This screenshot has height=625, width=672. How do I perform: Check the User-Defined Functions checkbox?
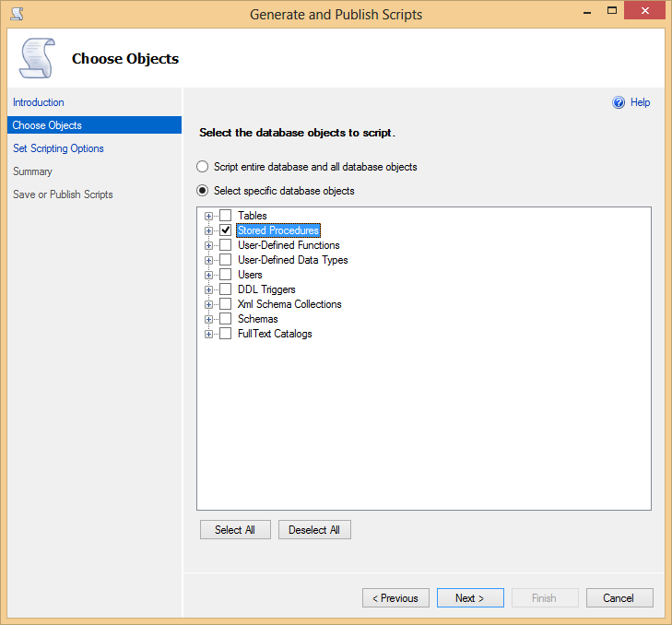click(226, 245)
